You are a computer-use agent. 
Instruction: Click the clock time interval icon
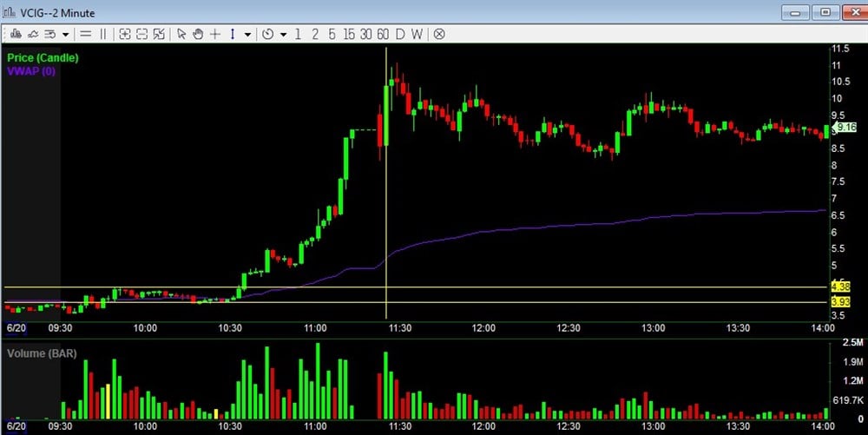pos(268,35)
